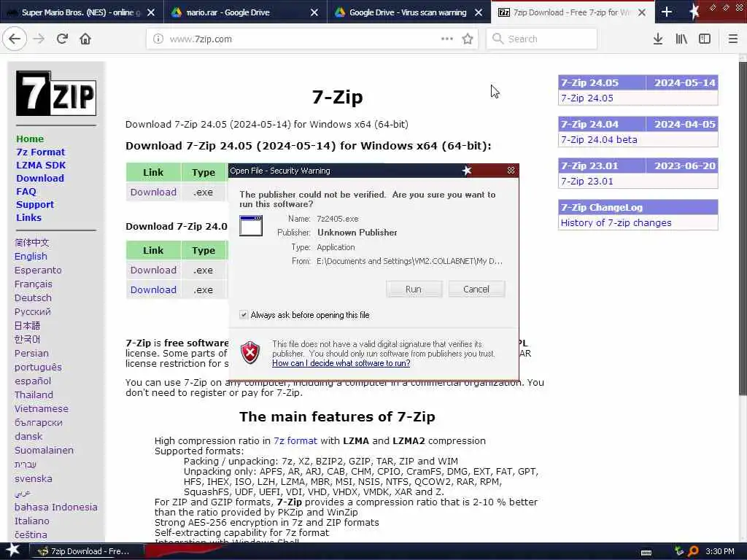Toggle the sidebar view icon
Image resolution: width=747 pixels, height=560 pixels.
pos(705,39)
